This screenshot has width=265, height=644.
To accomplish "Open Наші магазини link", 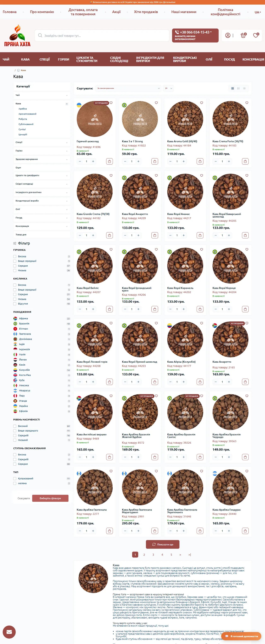I will point(184,12).
